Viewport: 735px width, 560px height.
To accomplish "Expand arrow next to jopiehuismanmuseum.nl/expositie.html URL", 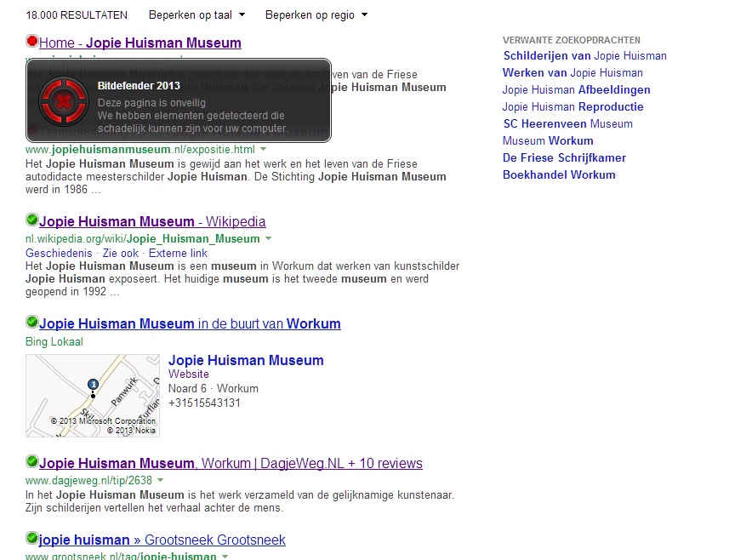I will click(x=264, y=149).
